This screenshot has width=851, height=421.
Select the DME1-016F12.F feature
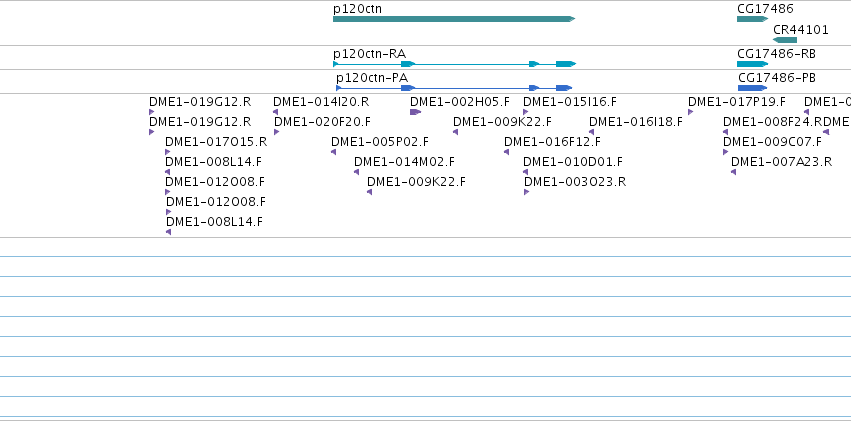pos(506,152)
